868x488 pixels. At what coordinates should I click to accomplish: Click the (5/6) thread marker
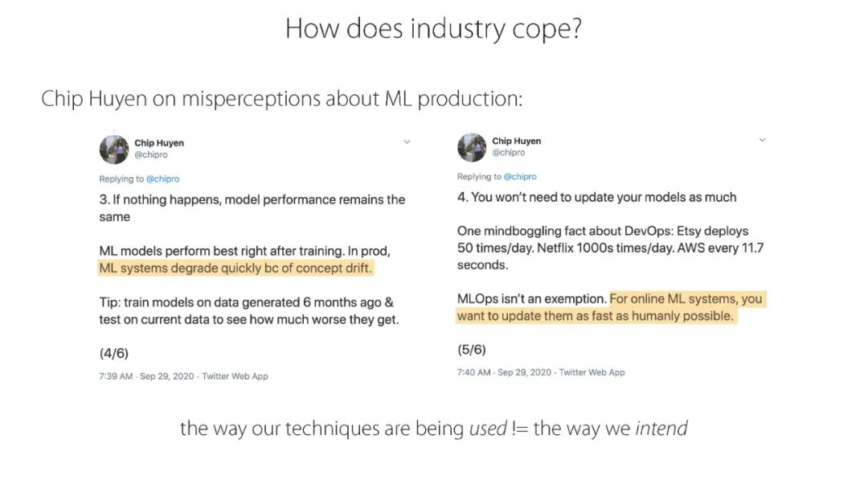click(x=471, y=350)
